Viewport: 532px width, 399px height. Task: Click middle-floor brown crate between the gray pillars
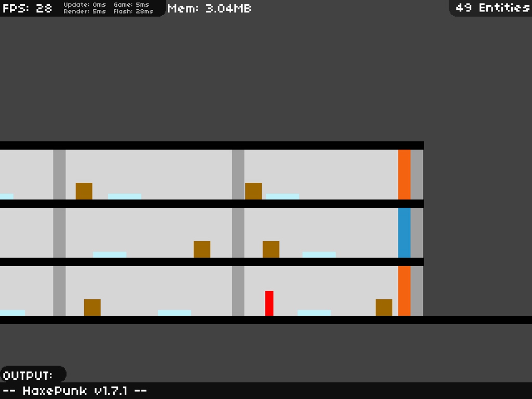(x=202, y=249)
